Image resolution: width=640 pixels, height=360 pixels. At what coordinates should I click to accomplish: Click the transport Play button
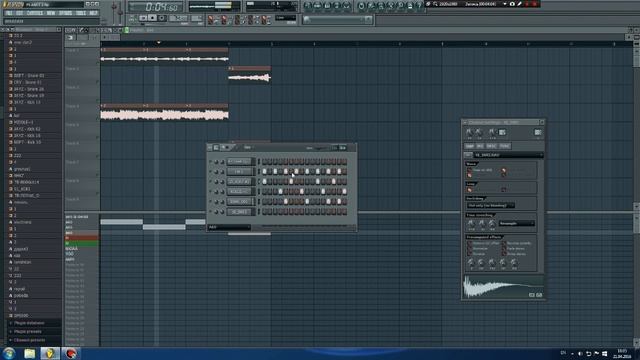143,18
